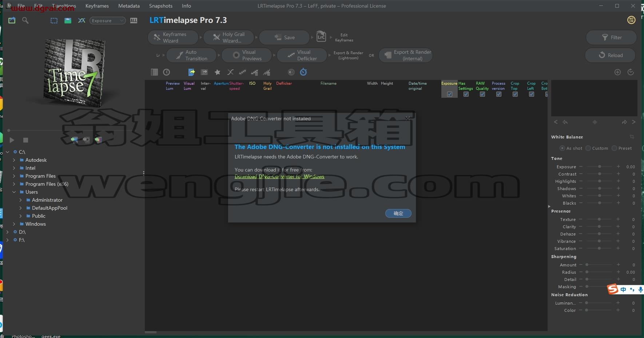Open the Metadata menu

pos(129,6)
